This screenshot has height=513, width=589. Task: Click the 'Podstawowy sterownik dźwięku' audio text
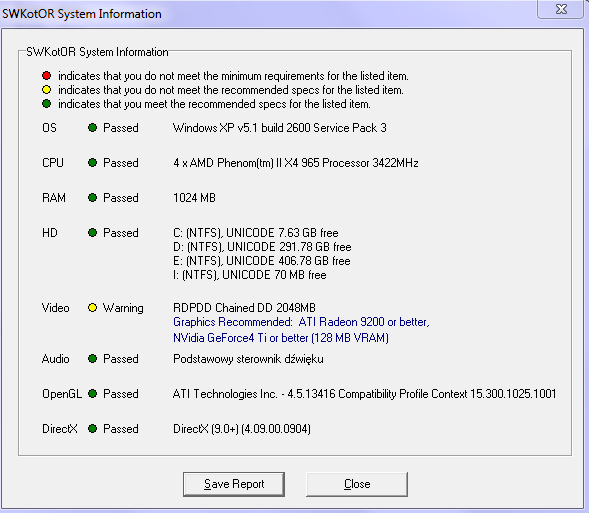click(248, 359)
